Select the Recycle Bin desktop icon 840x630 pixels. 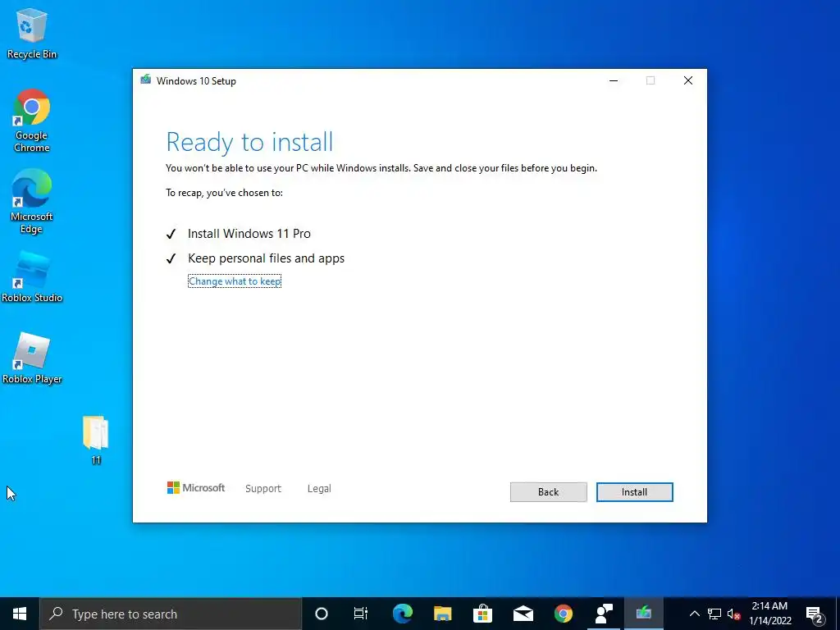pyautogui.click(x=32, y=34)
